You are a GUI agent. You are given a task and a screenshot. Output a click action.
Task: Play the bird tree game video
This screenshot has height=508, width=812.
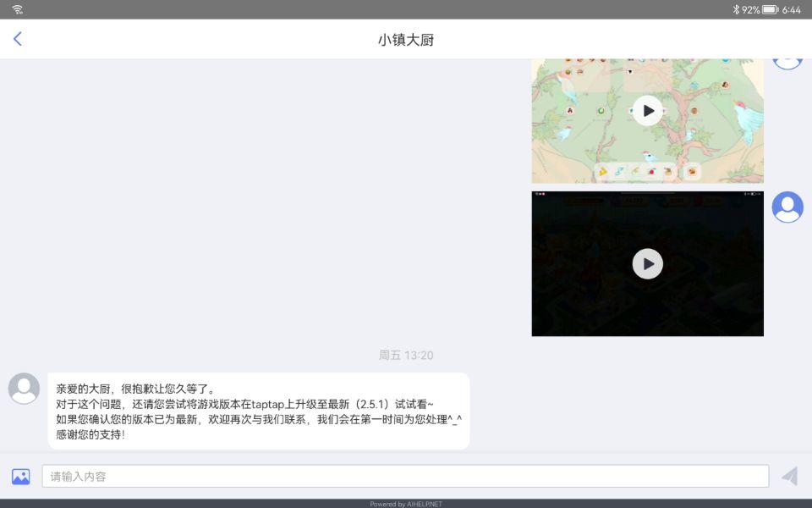[647, 111]
